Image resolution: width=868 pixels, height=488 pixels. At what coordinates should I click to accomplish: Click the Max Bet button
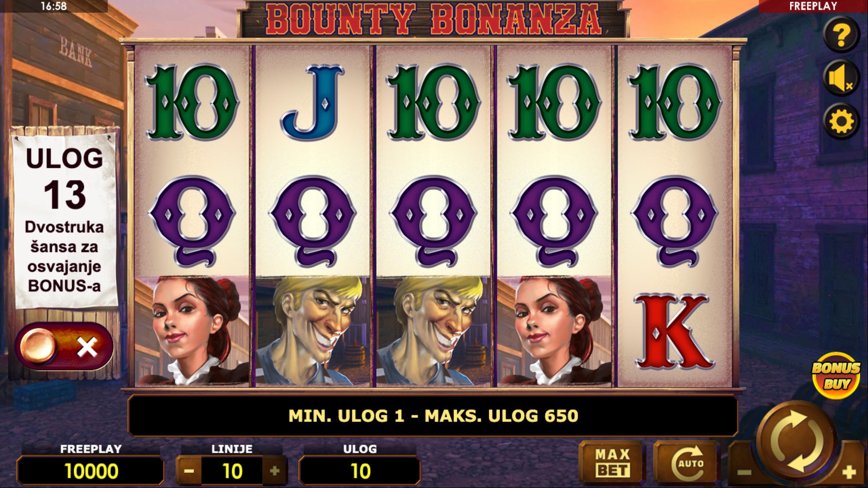612,463
